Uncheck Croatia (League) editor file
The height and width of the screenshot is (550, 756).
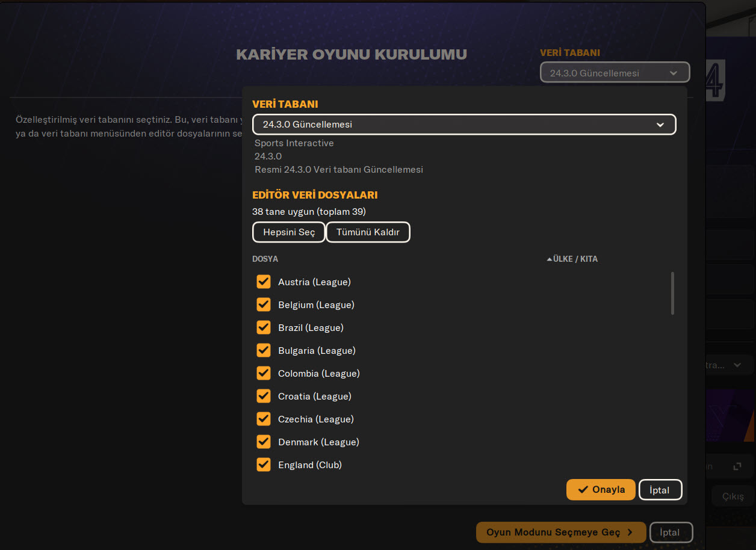[x=264, y=396]
